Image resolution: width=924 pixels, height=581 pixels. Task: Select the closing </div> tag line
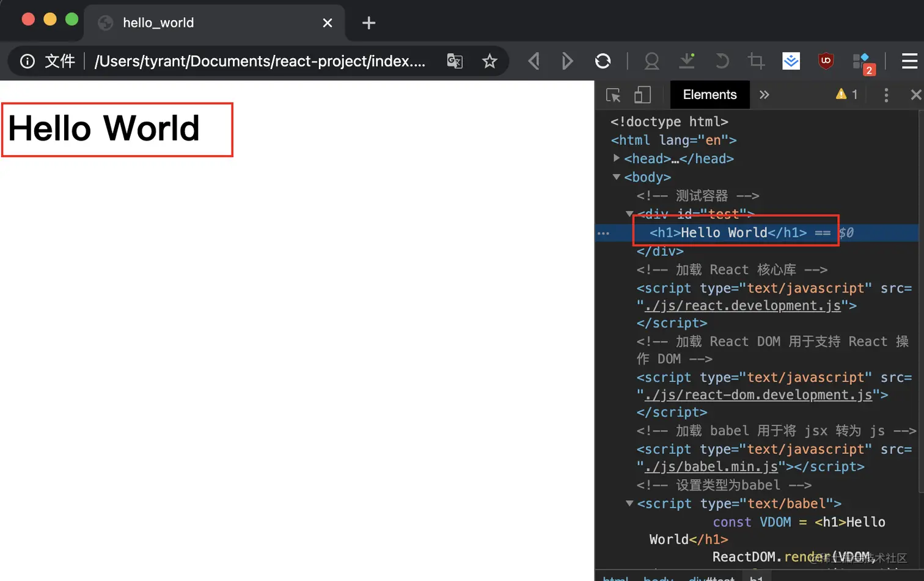point(660,251)
